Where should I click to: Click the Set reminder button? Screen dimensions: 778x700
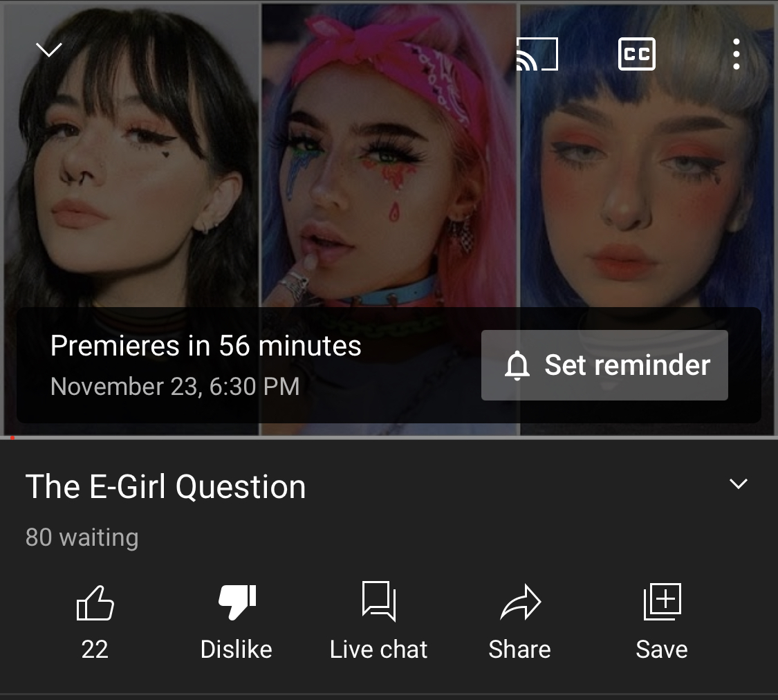(604, 365)
